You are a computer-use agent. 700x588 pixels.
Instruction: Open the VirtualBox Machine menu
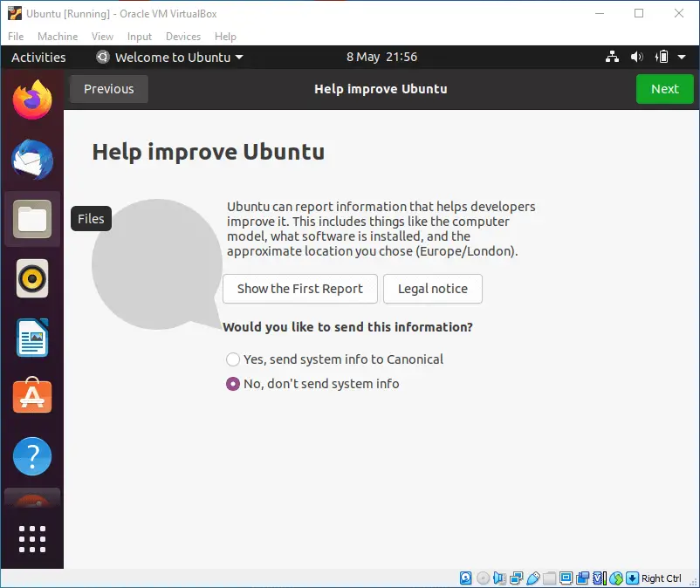coord(58,36)
